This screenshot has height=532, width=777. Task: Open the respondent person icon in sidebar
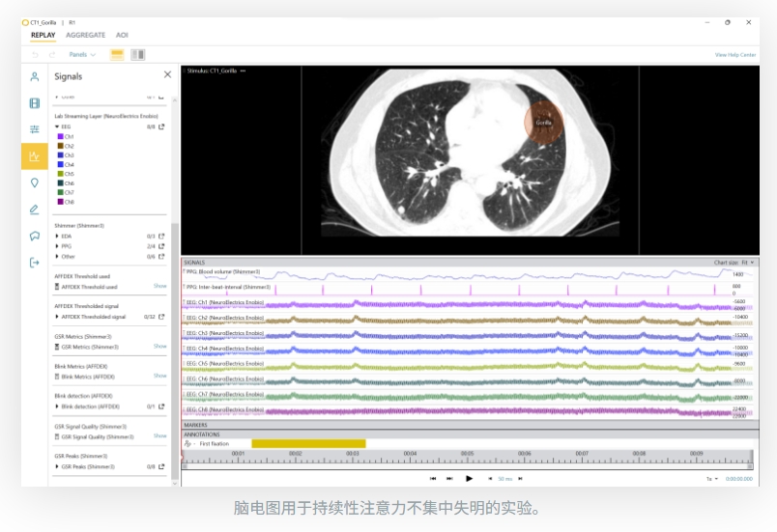tap(35, 77)
